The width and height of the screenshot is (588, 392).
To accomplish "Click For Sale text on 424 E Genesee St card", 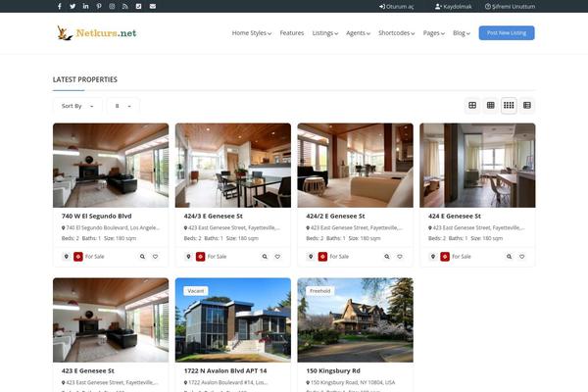I will (462, 257).
